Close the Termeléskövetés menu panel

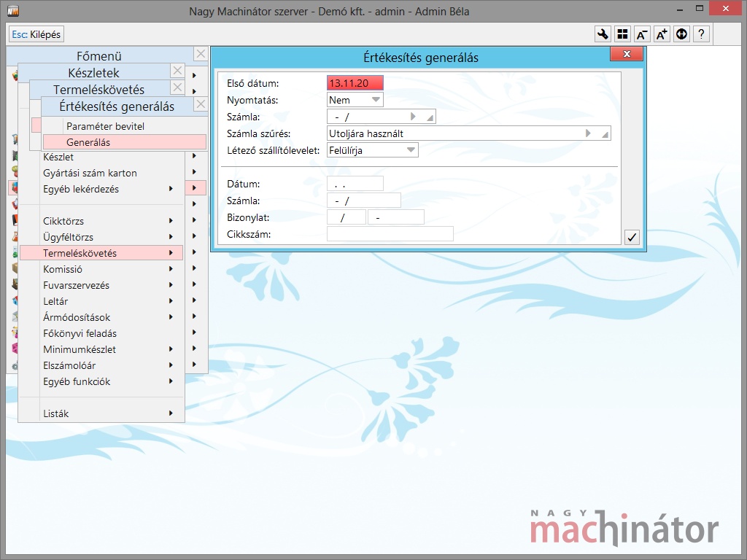[x=177, y=87]
